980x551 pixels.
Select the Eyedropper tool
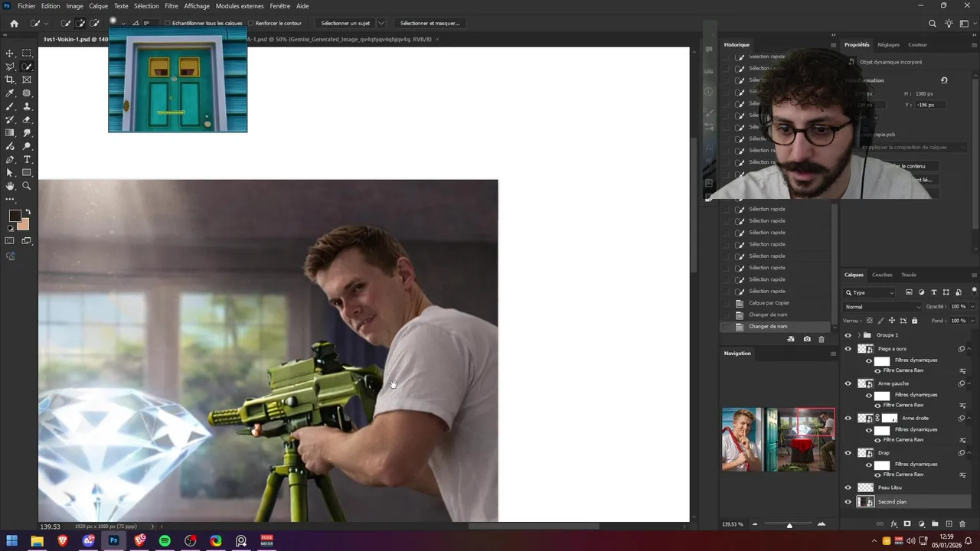(x=10, y=93)
